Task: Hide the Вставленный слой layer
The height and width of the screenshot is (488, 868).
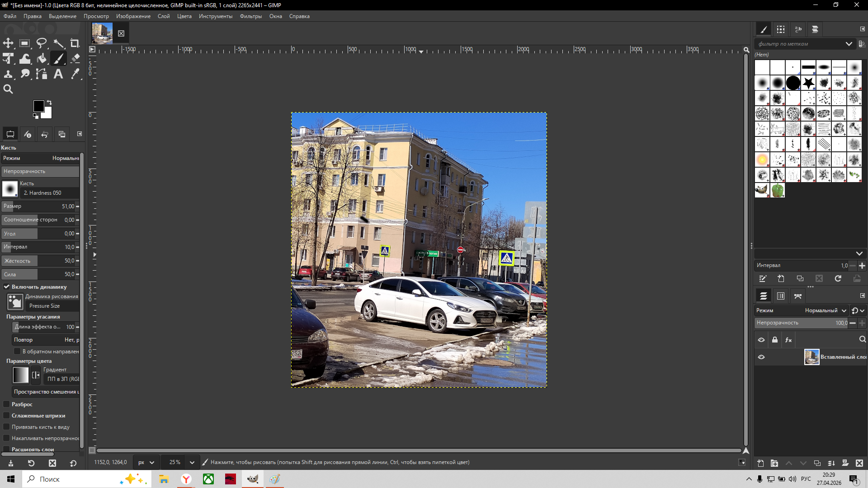Action: pos(761,357)
